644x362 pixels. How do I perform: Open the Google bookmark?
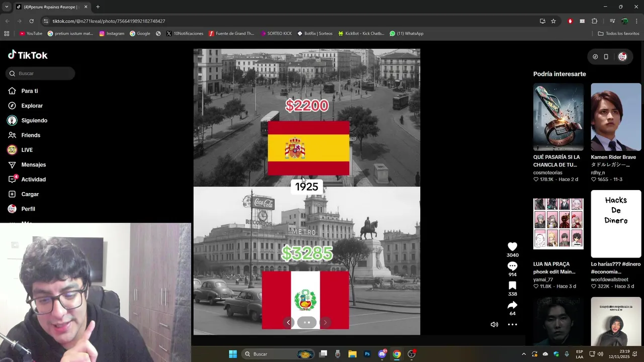tap(140, 34)
